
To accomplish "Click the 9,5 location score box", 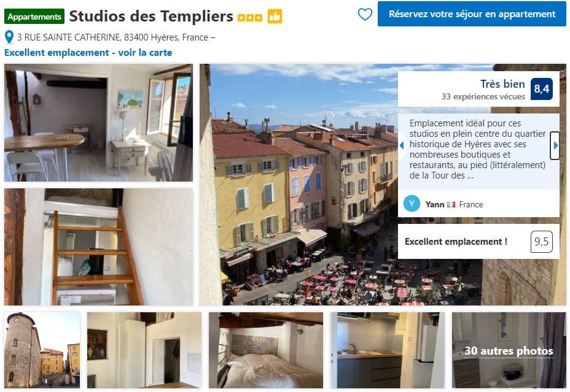I will [541, 242].
